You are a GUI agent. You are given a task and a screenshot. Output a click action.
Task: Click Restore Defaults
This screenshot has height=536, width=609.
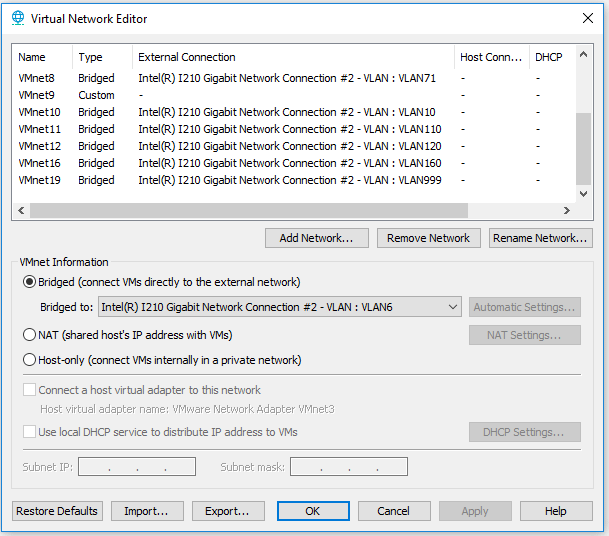click(57, 511)
